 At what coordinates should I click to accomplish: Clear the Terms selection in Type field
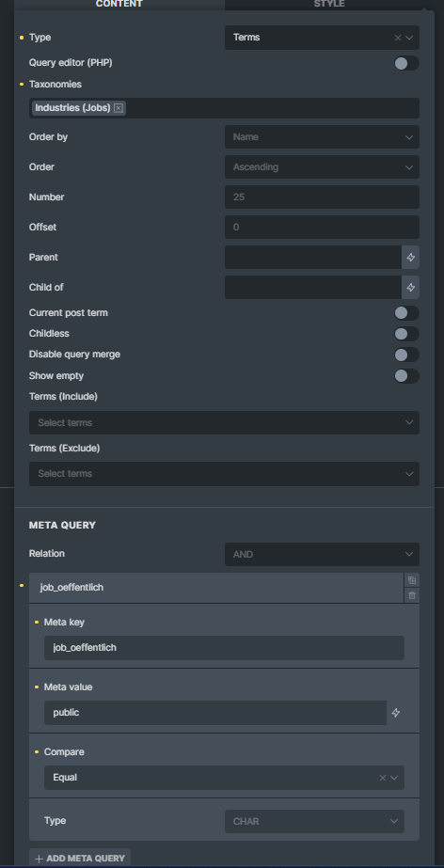398,38
